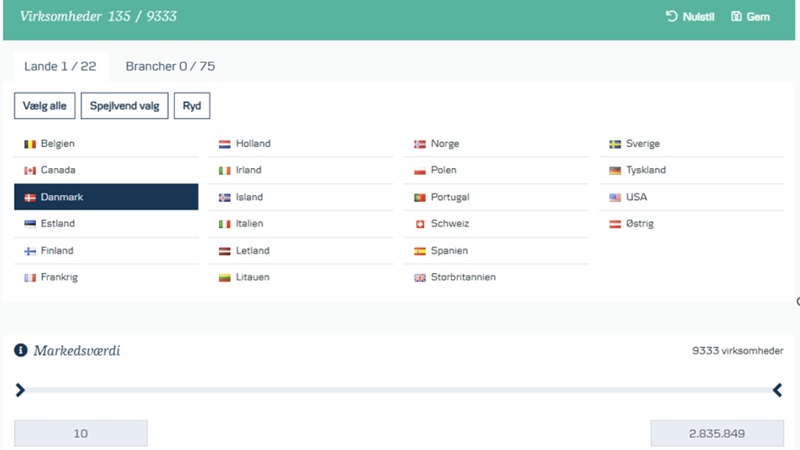The image size is (800, 450).
Task: Click the USA flag icon
Action: tap(615, 198)
